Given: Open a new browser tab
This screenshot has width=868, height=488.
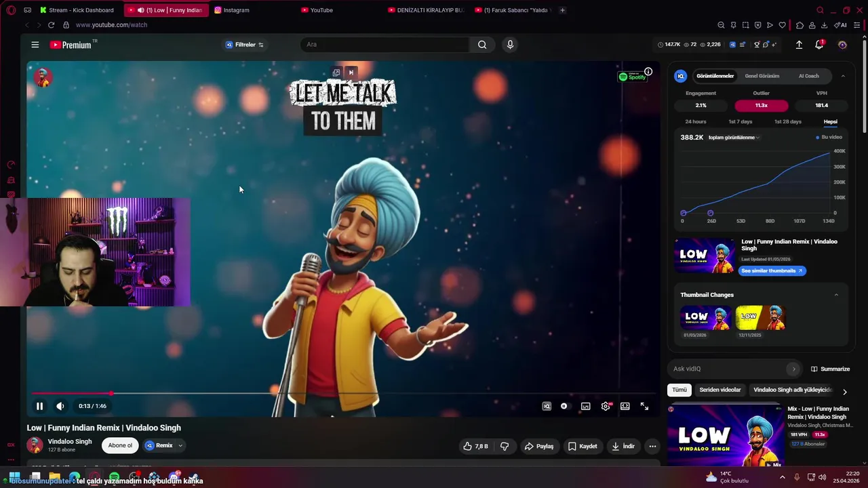Looking at the screenshot, I should tap(562, 10).
